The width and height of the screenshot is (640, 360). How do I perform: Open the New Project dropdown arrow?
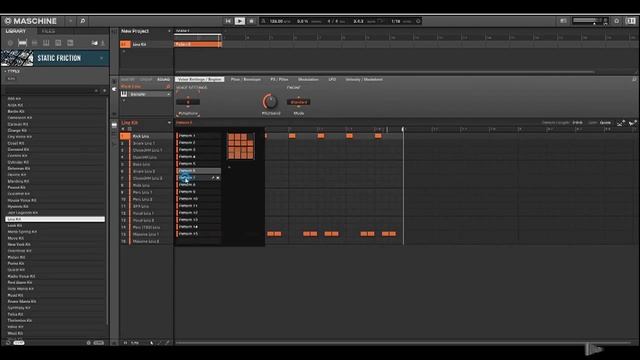(x=169, y=31)
